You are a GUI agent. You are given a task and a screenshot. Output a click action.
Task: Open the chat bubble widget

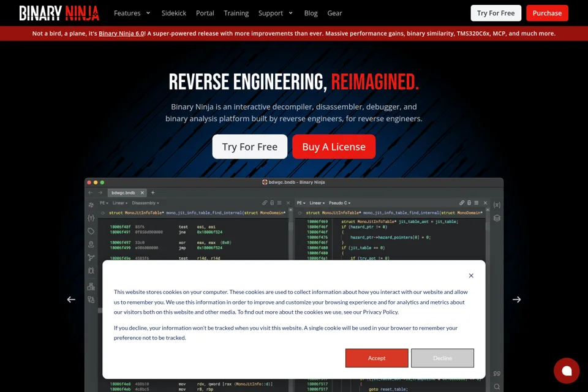567,371
